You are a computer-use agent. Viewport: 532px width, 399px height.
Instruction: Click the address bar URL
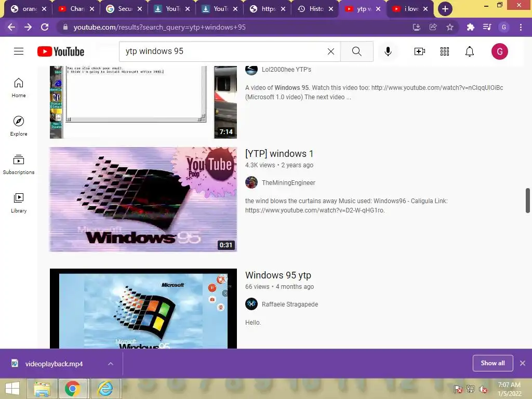[159, 27]
